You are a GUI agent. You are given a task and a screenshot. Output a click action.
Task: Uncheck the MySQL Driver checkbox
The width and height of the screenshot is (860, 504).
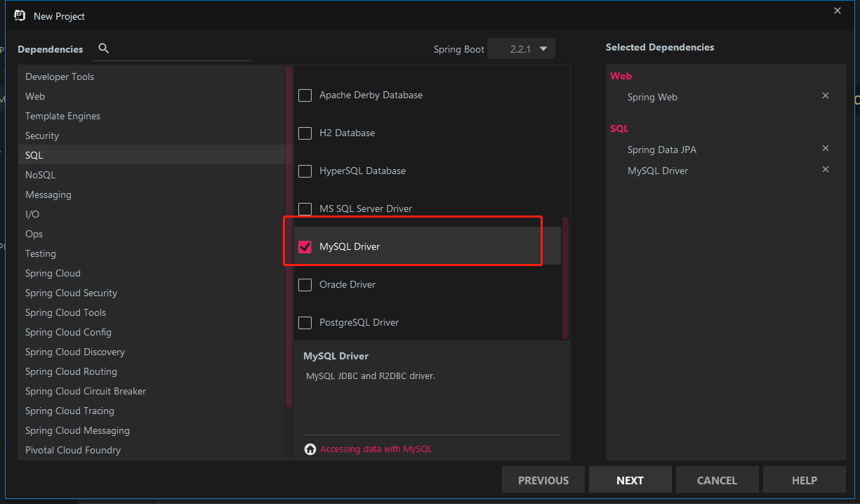point(305,246)
